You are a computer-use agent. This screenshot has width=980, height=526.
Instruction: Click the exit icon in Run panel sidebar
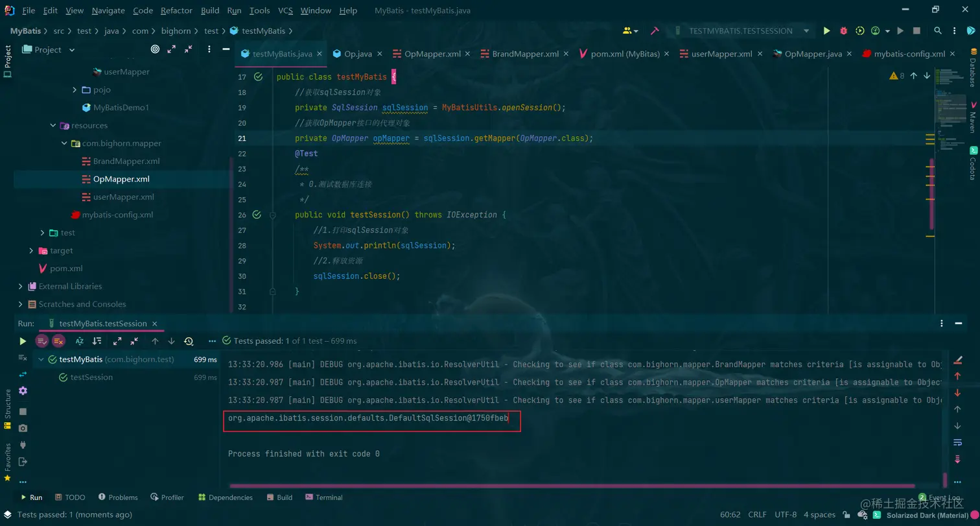pyautogui.click(x=23, y=462)
